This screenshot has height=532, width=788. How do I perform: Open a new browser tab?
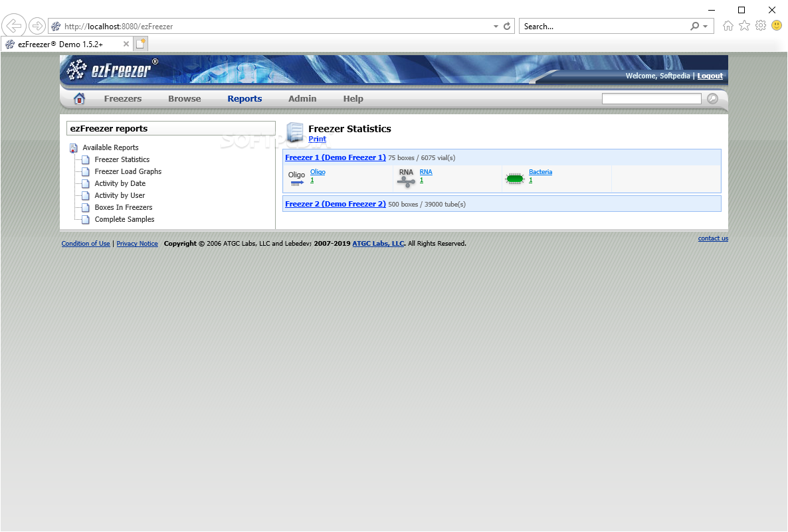tap(141, 44)
